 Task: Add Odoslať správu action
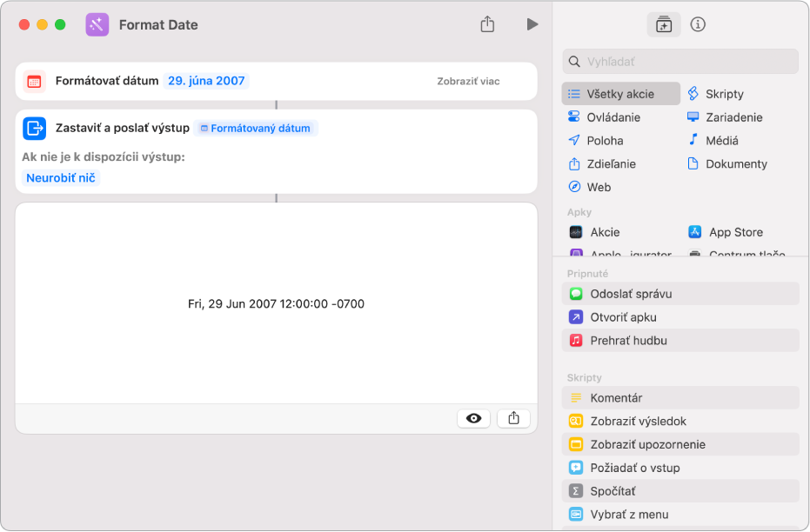pyautogui.click(x=680, y=294)
